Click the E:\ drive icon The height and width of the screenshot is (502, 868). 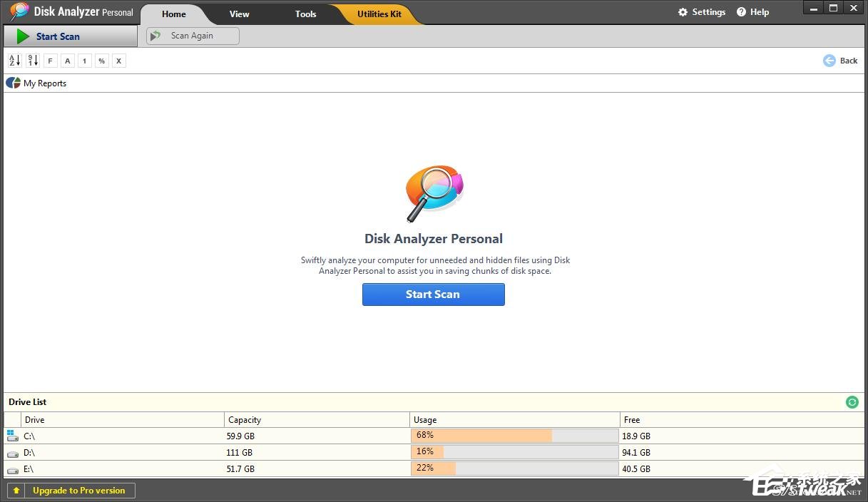[12, 469]
